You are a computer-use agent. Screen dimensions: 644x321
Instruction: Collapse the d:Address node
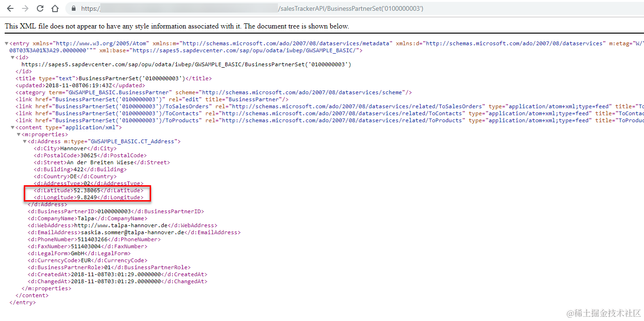(x=25, y=141)
